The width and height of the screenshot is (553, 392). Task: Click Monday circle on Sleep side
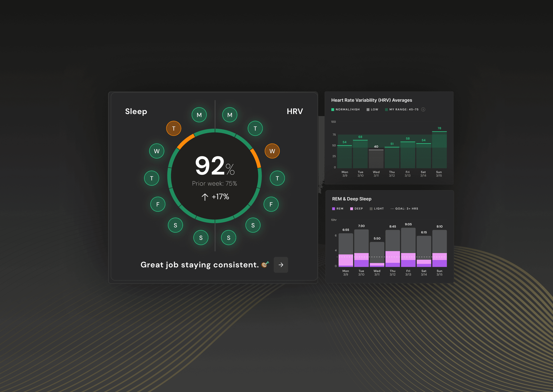point(199,115)
